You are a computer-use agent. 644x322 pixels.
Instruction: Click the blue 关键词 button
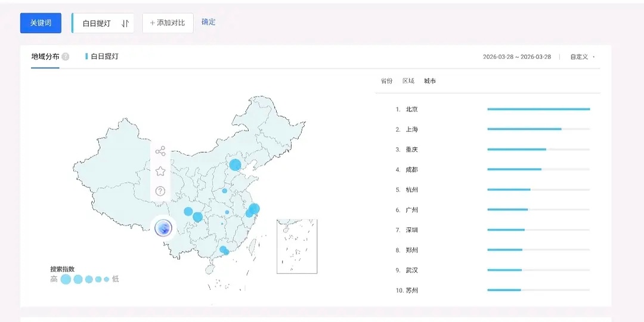(41, 23)
